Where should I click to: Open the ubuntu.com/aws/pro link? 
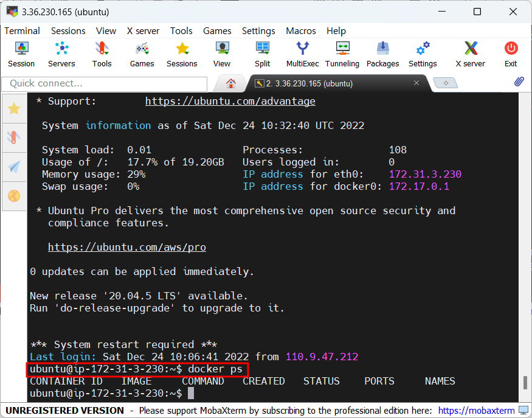(x=127, y=247)
